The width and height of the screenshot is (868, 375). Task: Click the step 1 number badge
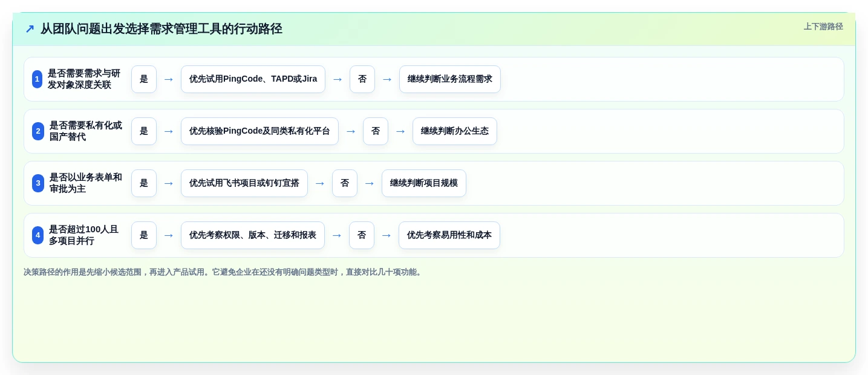tap(38, 79)
